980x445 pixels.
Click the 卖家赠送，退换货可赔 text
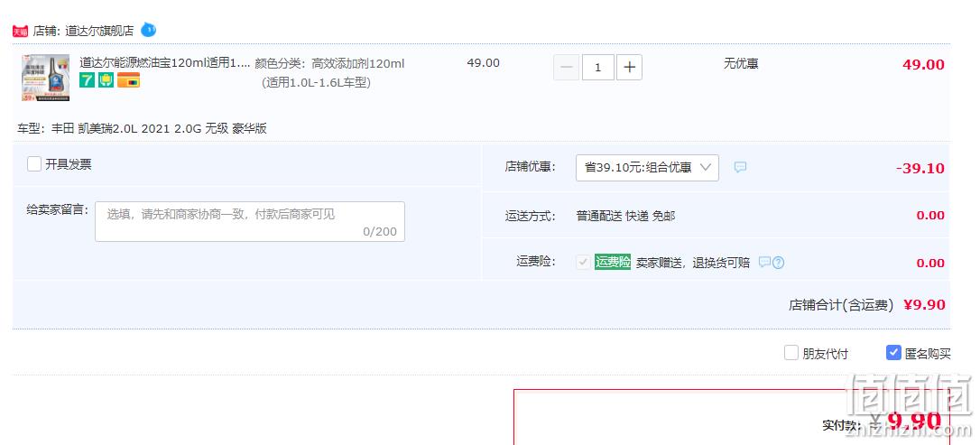(693, 264)
